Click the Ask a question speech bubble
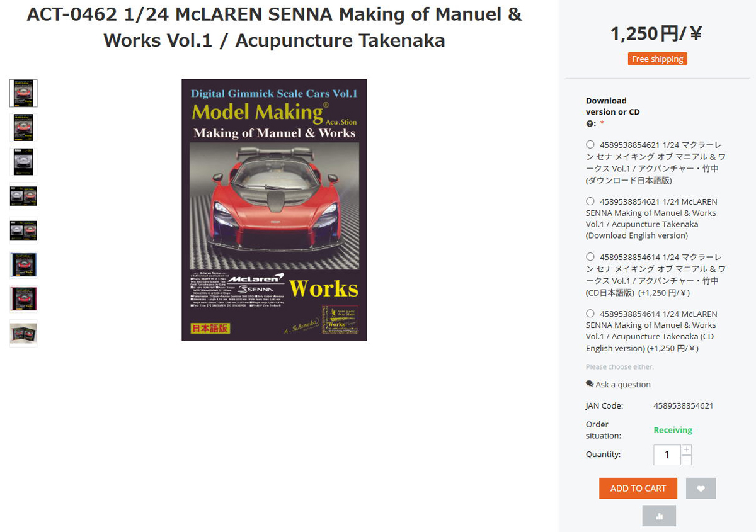Image resolution: width=756 pixels, height=532 pixels. (590, 384)
